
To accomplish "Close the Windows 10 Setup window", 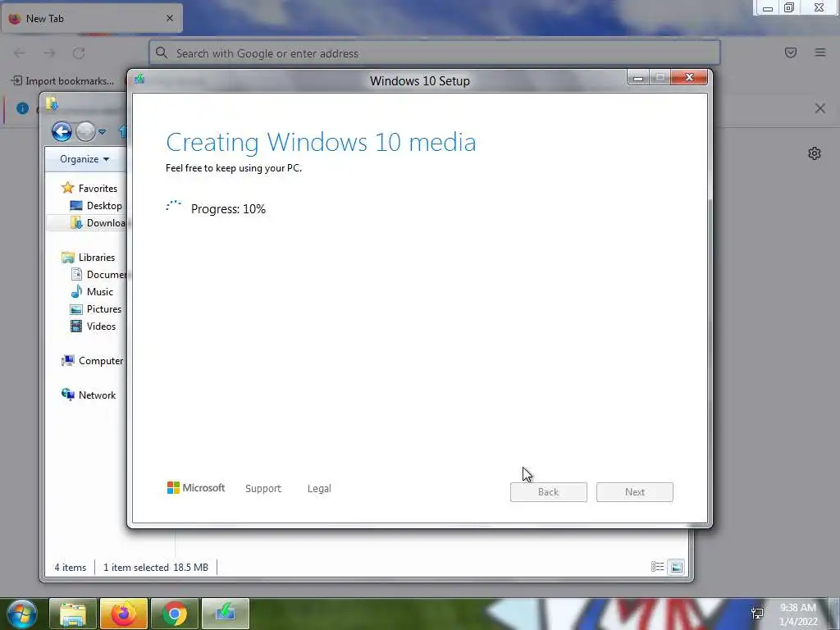I will coord(689,78).
